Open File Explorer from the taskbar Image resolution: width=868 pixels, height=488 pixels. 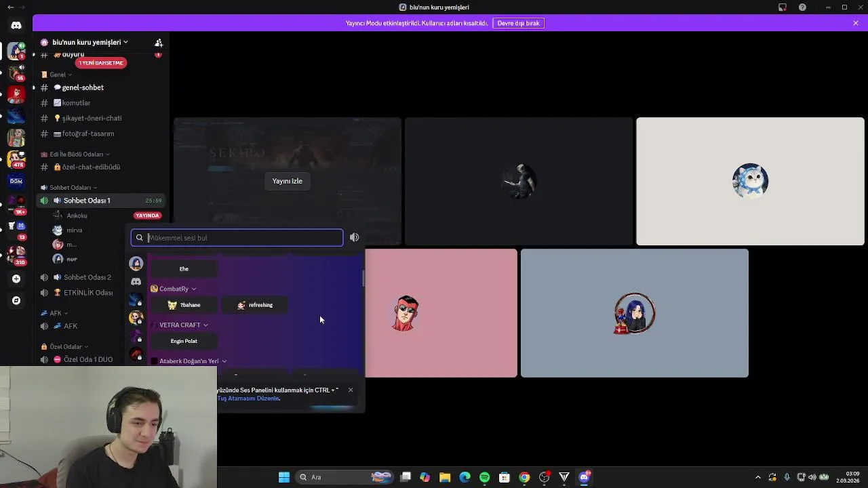point(445,477)
